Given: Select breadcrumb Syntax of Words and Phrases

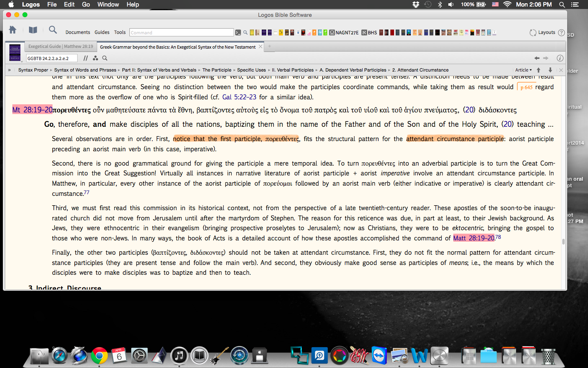Looking at the screenshot, I should click(85, 70).
